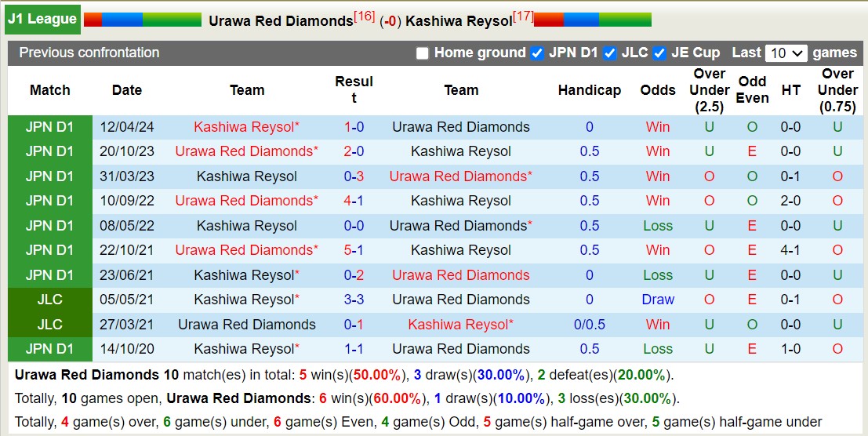Image resolution: width=868 pixels, height=436 pixels.
Task: Open Urawa Red Diamonds team link in header
Action: point(281,21)
